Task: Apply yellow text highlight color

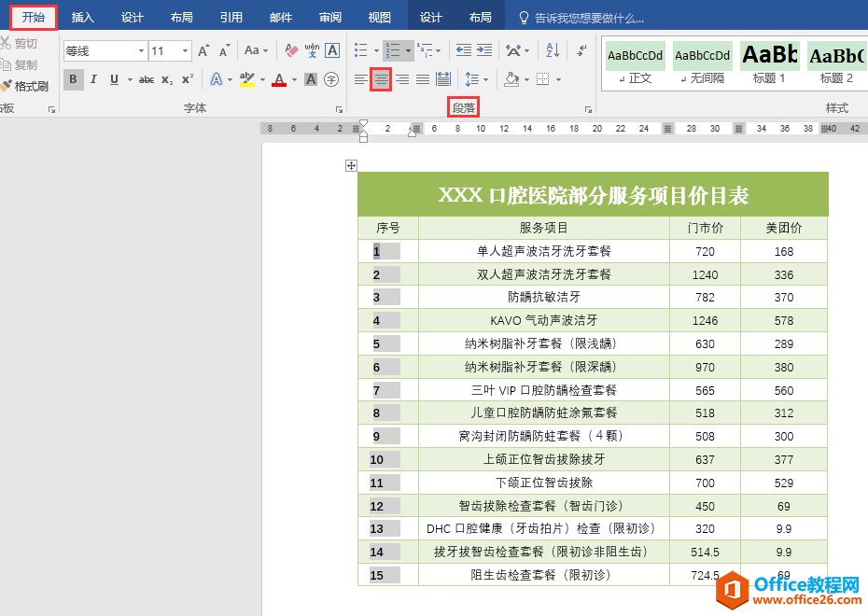Action: 247,79
